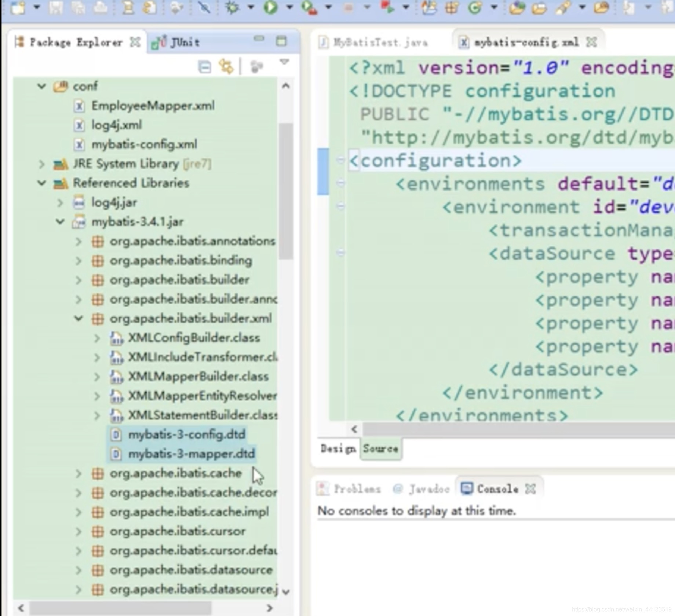Select the mybatis-3.4.1.jar library icon

click(79, 222)
